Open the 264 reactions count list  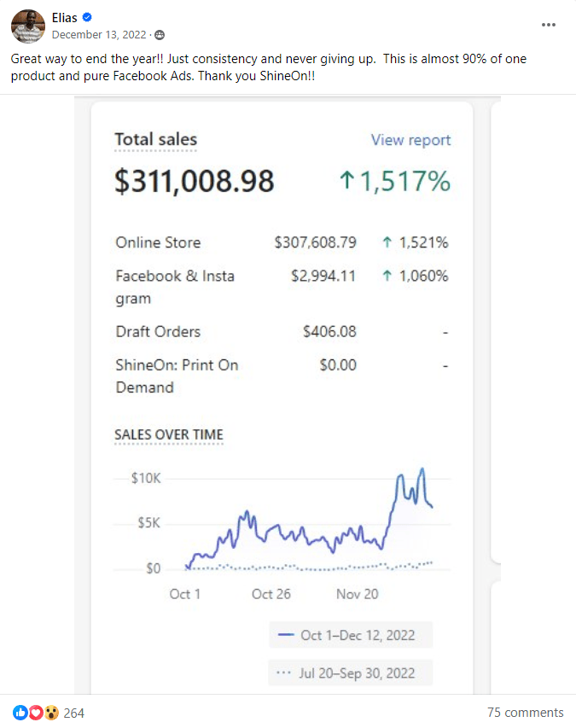(x=73, y=713)
